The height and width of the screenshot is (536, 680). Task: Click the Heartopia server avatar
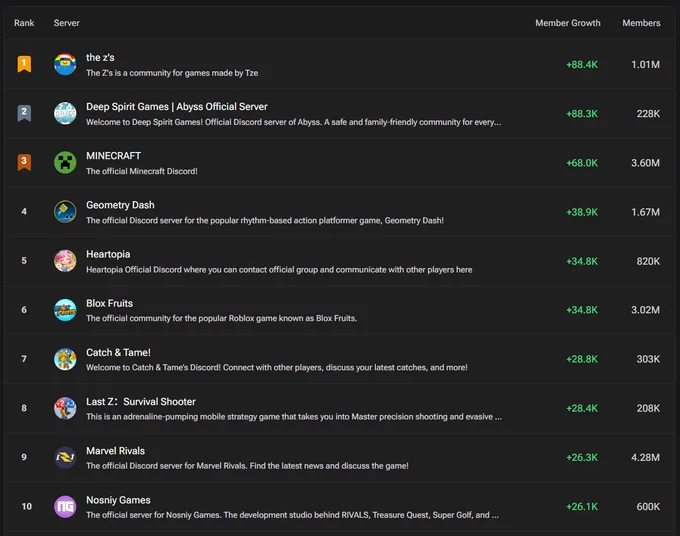coord(65,261)
